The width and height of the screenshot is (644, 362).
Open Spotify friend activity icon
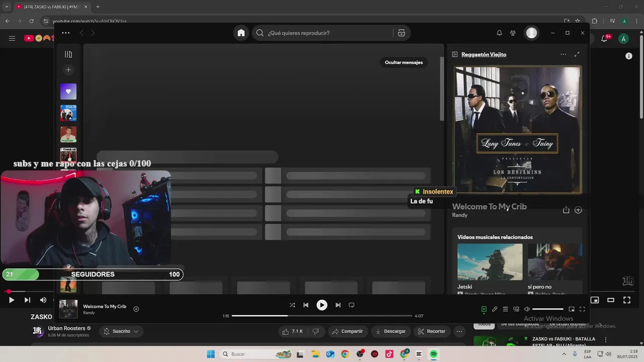coord(513,33)
